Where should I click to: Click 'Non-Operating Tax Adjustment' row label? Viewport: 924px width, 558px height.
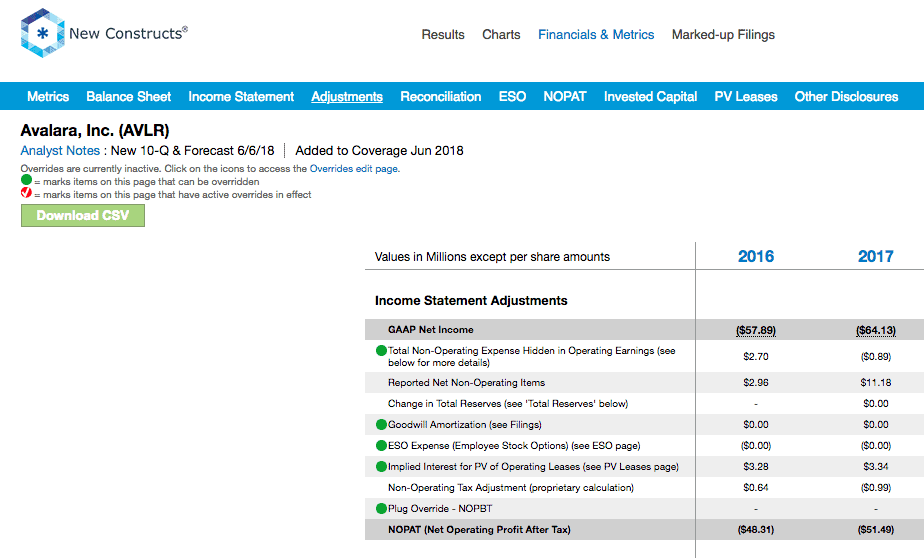tap(511, 487)
